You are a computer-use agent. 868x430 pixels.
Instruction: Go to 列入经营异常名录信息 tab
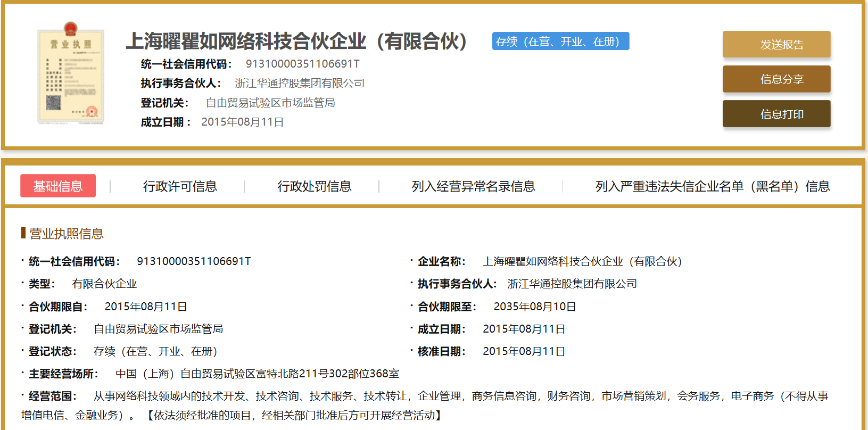pos(473,186)
